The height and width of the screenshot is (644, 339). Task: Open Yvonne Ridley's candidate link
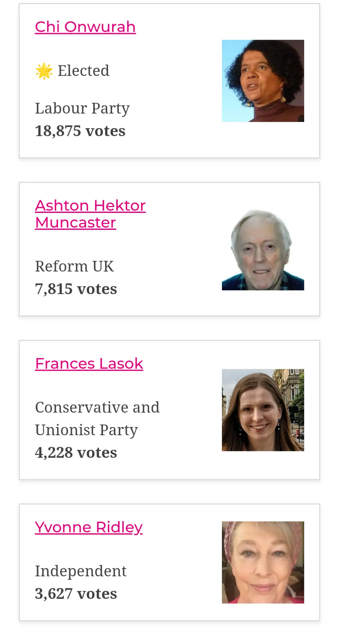click(89, 527)
